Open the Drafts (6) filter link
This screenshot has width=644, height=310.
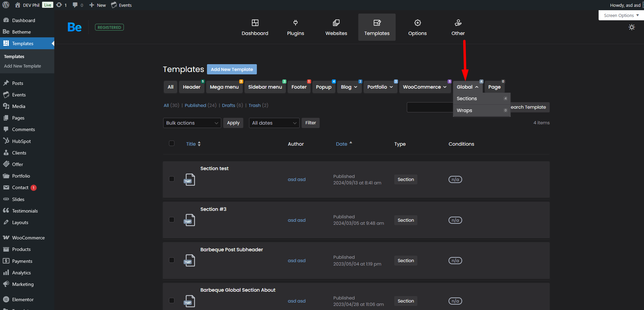click(232, 105)
